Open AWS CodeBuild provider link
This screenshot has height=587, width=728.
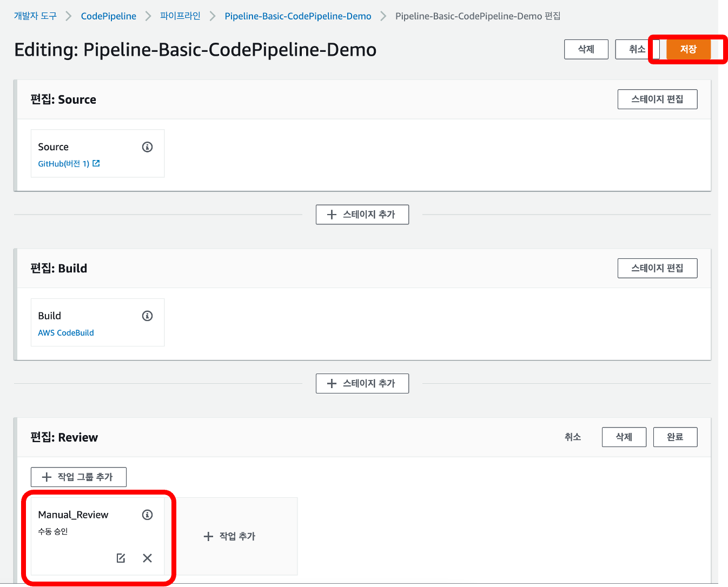click(x=66, y=333)
